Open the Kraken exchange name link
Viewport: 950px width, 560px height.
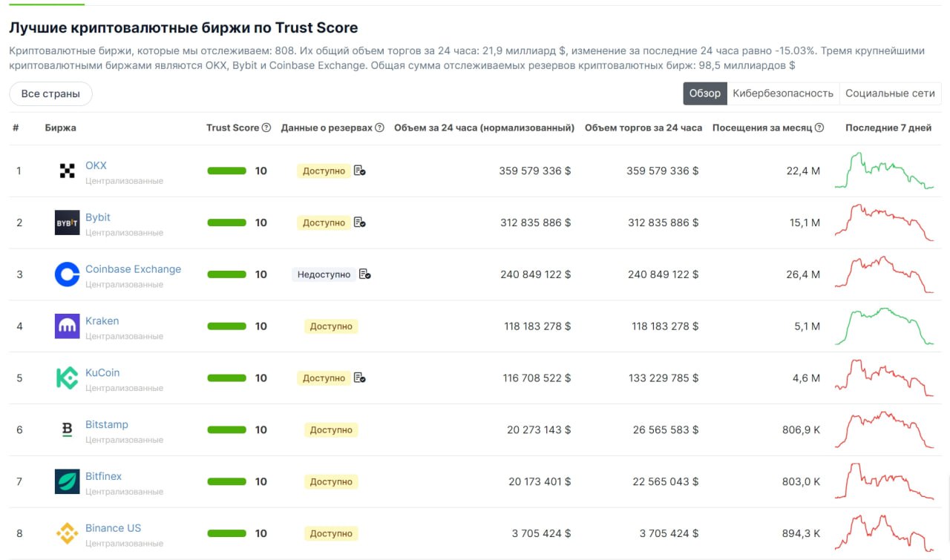click(x=102, y=321)
